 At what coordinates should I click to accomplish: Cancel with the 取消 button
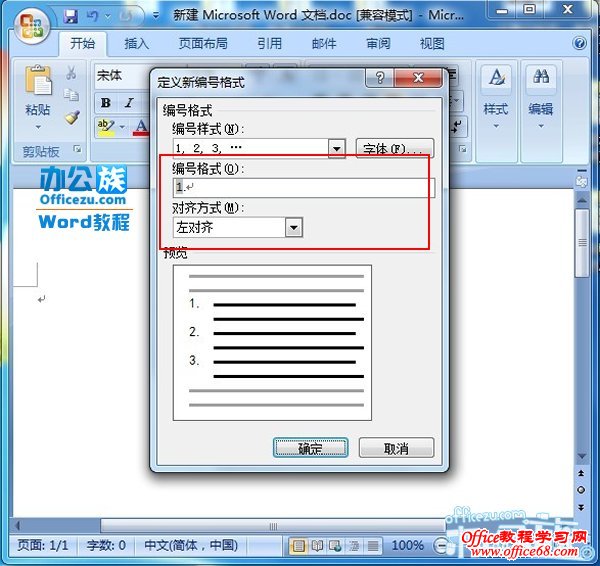396,448
